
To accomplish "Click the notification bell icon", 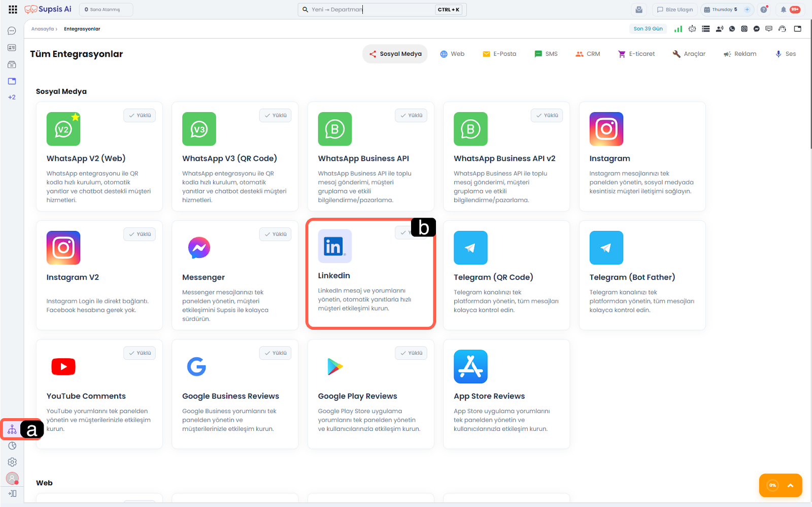I will (784, 10).
